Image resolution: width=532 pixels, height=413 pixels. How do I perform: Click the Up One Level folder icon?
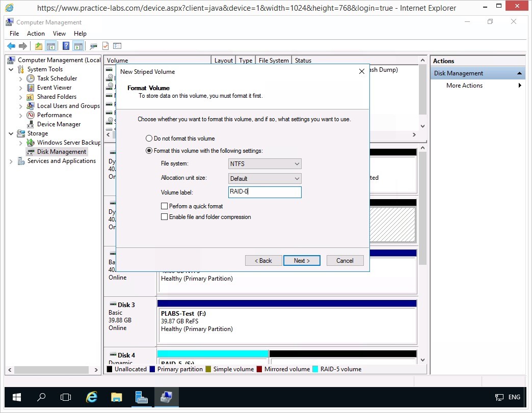(39, 46)
